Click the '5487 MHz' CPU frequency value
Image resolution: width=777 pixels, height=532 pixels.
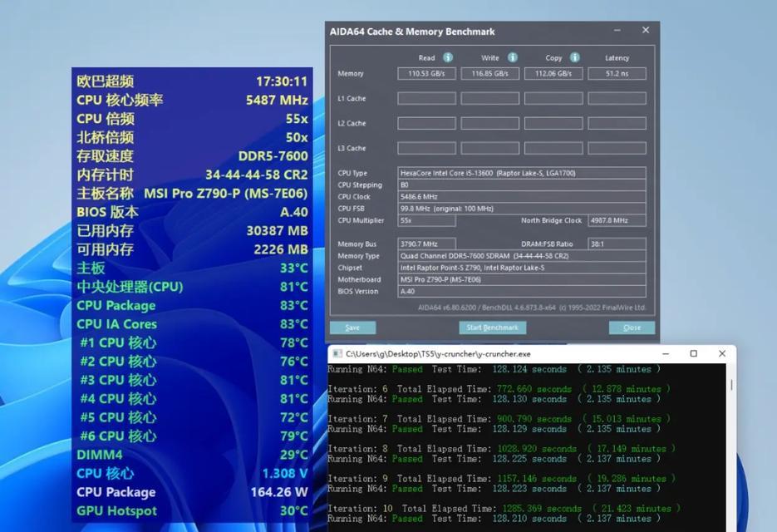[277, 100]
